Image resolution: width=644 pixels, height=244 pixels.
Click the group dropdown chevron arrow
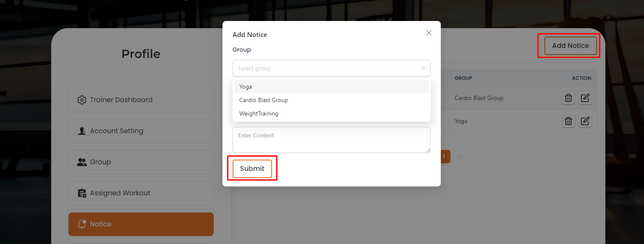pyautogui.click(x=423, y=68)
